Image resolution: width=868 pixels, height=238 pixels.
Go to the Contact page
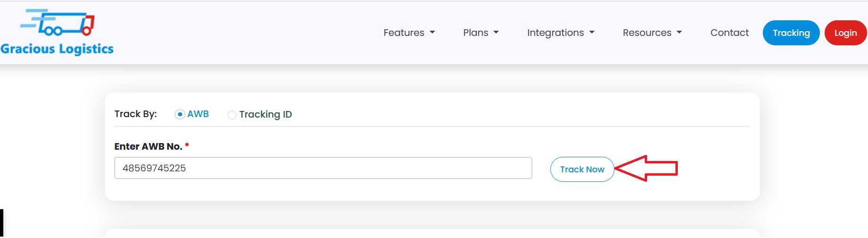click(729, 33)
